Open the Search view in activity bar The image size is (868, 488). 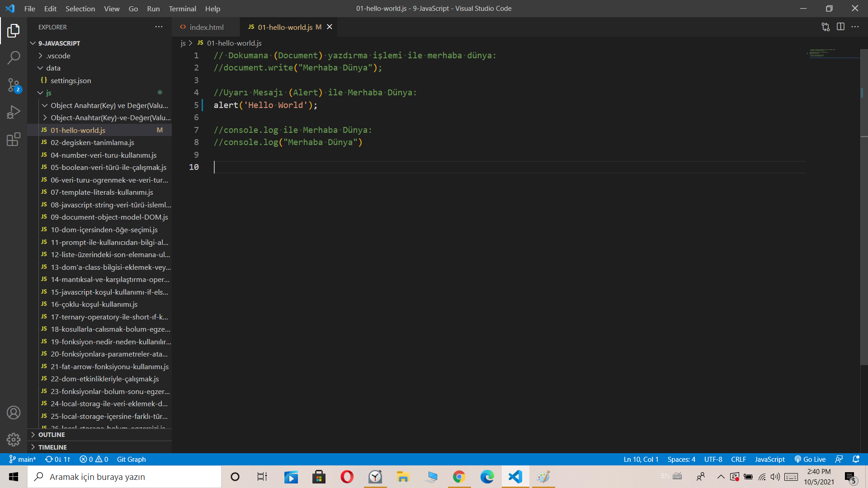(14, 57)
